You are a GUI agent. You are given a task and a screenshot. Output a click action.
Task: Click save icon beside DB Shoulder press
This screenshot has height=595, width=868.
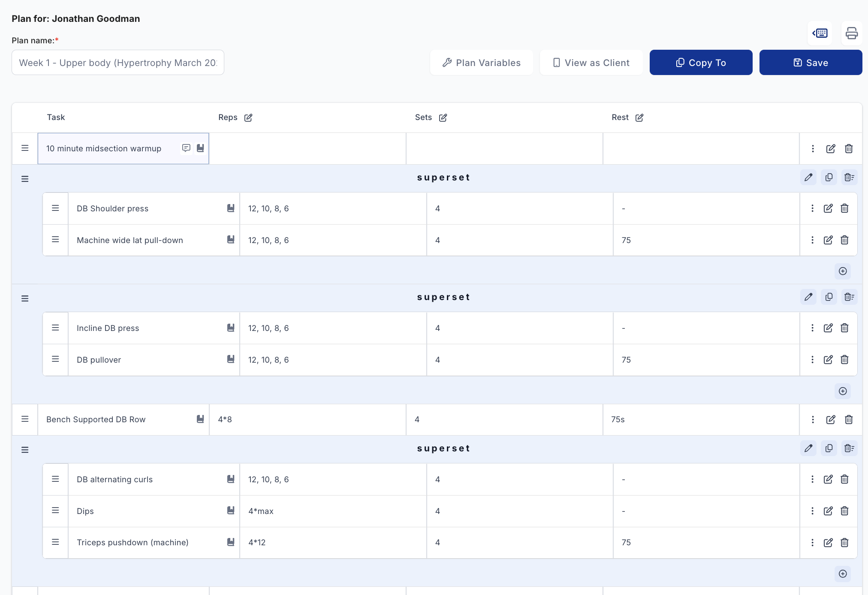point(231,208)
